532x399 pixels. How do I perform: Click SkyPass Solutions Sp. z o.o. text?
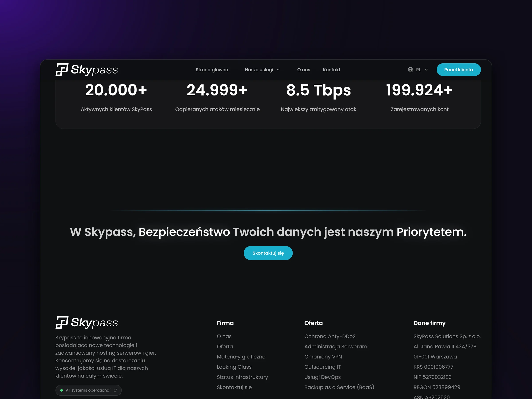[447, 336]
